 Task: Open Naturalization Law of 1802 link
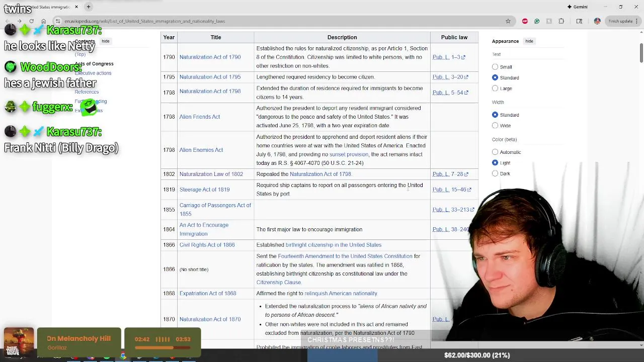pos(211,174)
